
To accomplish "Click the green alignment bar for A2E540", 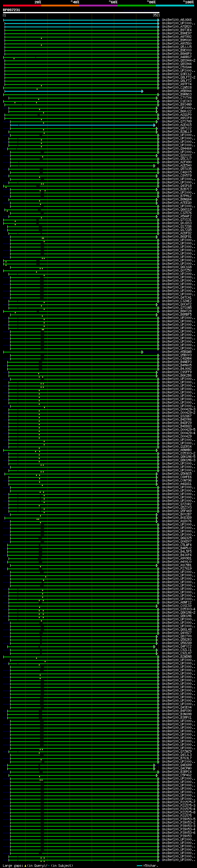I will pyautogui.click(x=82, y=165).
